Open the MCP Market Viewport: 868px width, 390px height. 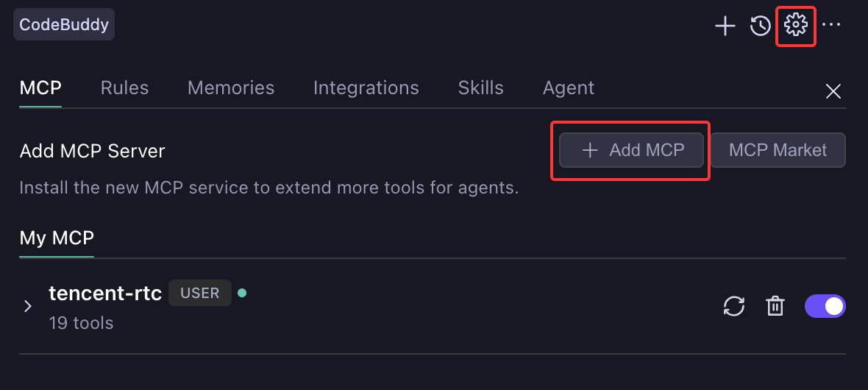(x=778, y=151)
